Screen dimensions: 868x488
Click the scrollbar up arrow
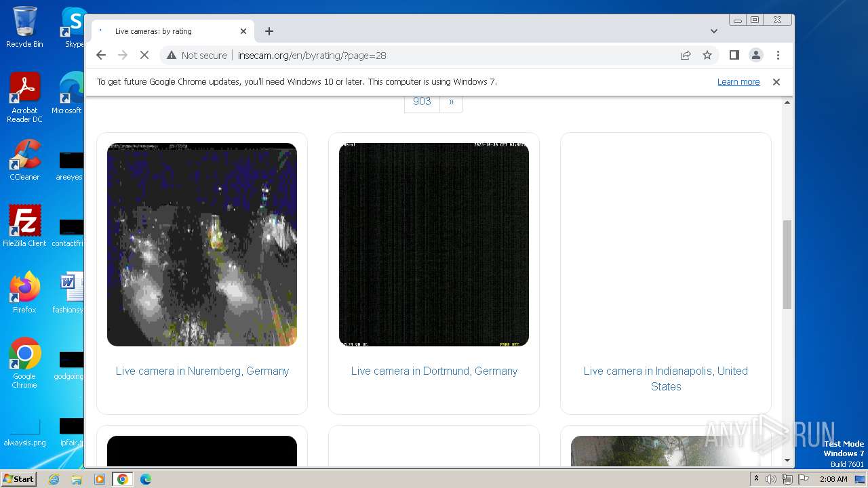(x=787, y=102)
